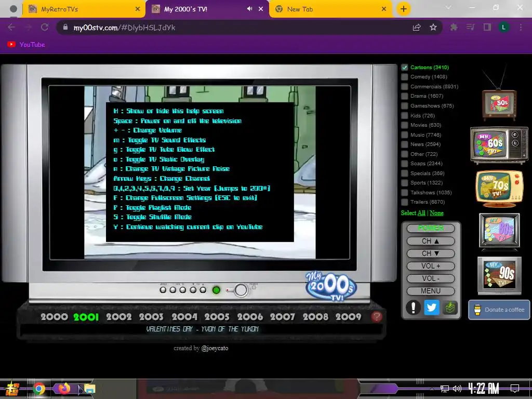The image size is (532, 399).
Task: Reload the page
Action: coord(45,28)
